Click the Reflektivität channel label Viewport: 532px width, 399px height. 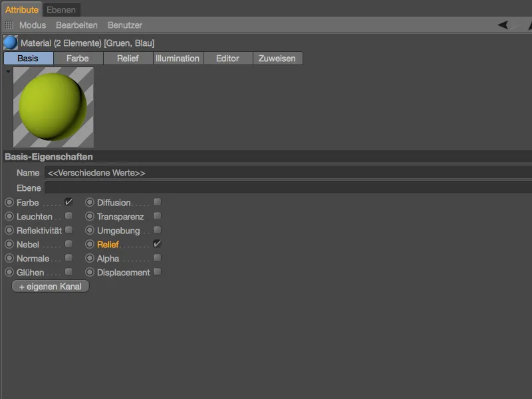[x=39, y=231]
